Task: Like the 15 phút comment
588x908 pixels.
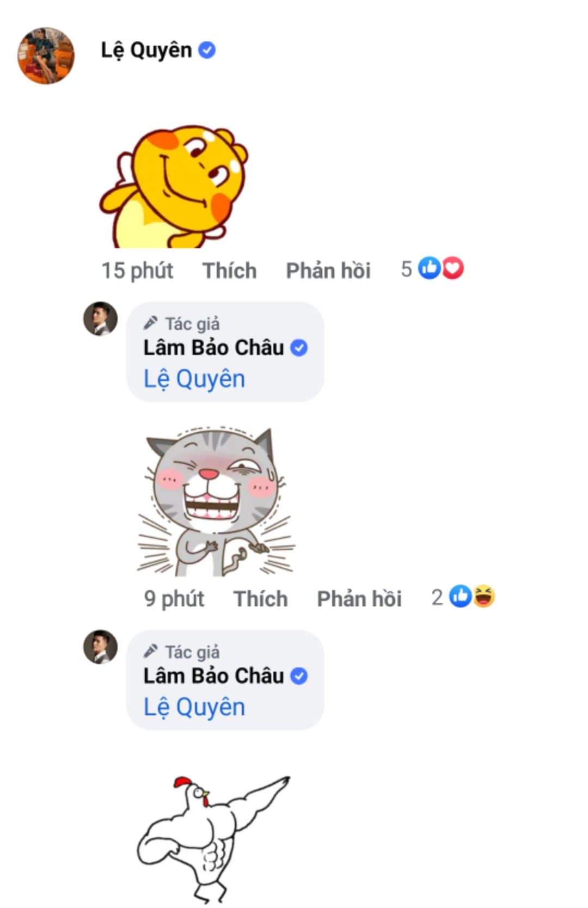Action: pos(229,271)
